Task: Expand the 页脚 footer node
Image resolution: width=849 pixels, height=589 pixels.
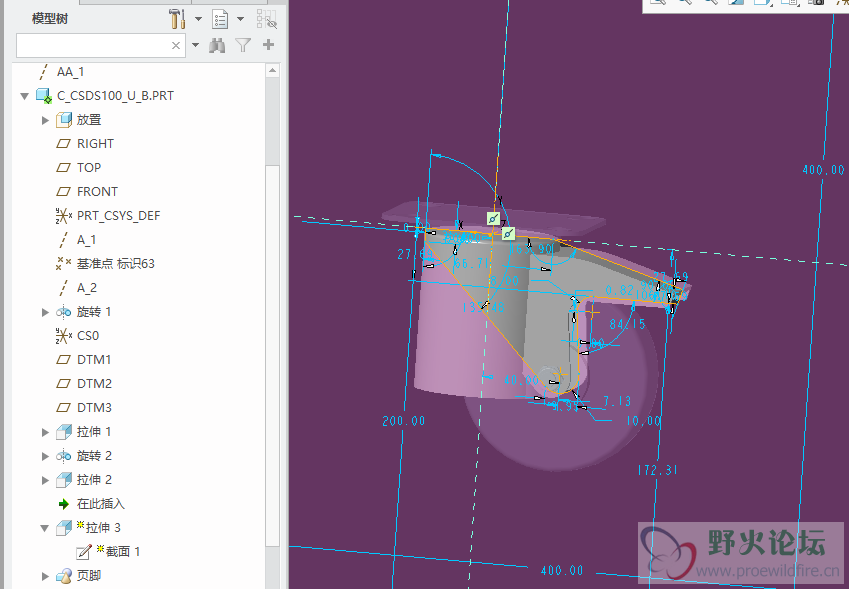Action: (45, 576)
